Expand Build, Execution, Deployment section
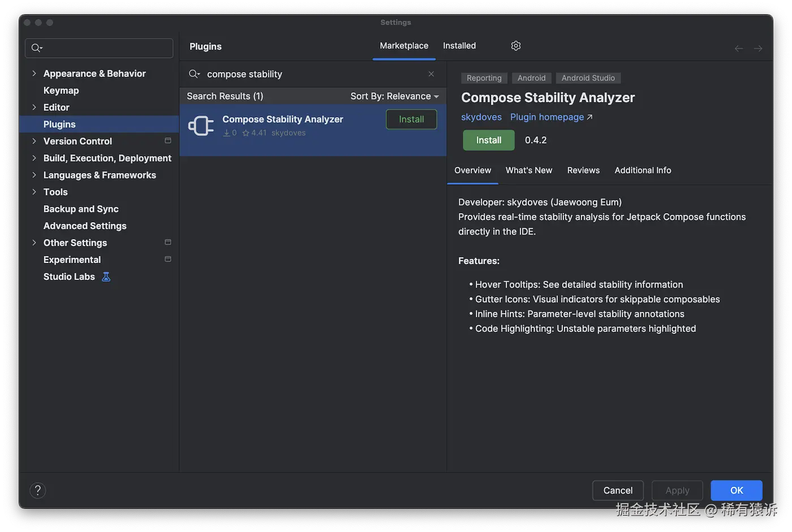 (34, 158)
